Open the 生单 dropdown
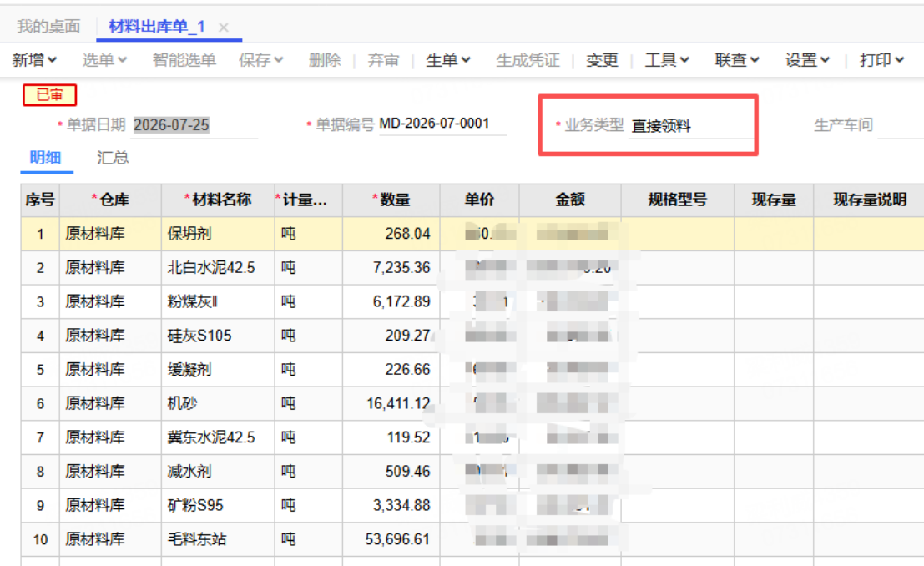 click(x=448, y=60)
